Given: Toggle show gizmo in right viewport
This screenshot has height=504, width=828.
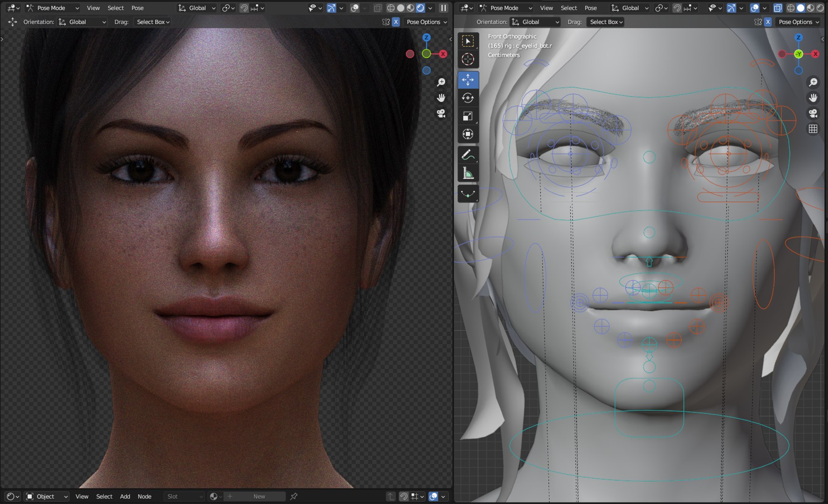Looking at the screenshot, I should coord(731,8).
